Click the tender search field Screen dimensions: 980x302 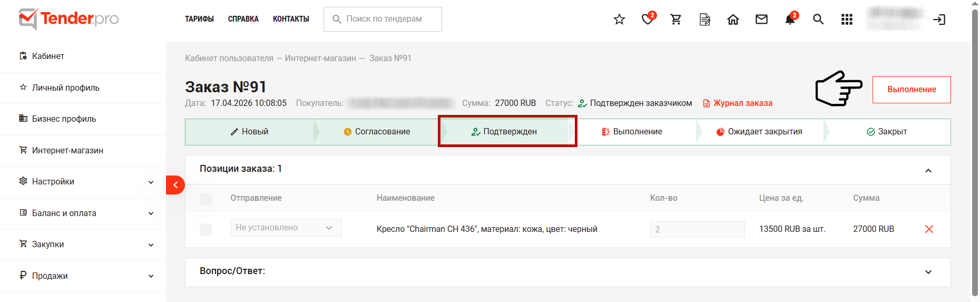(x=383, y=19)
